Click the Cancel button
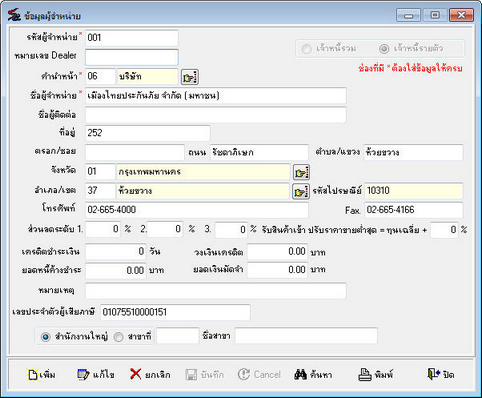The height and width of the screenshot is (398, 482). (259, 375)
